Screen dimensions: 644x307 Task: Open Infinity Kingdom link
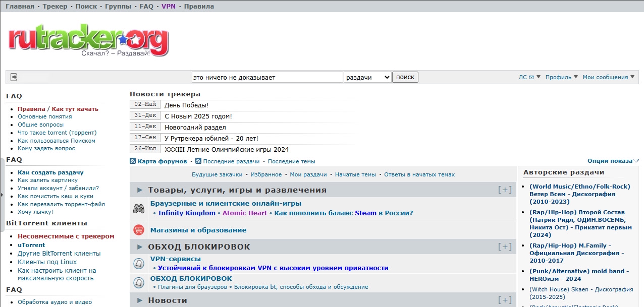[187, 213]
